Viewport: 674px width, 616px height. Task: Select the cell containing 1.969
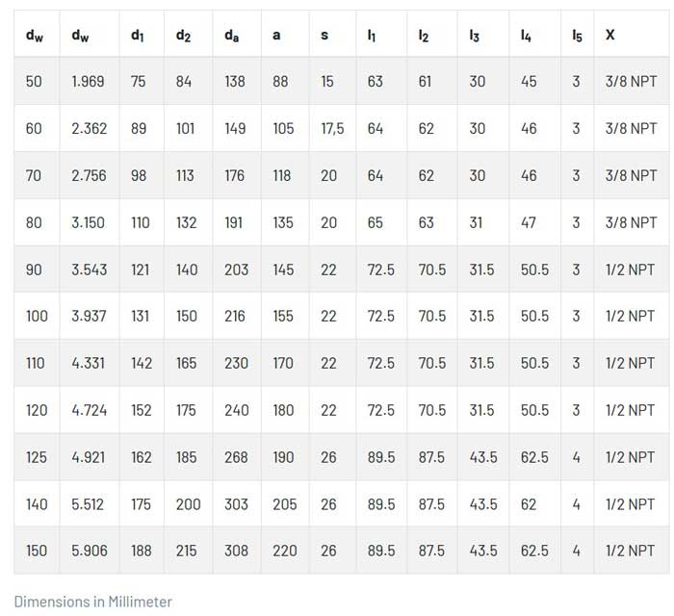point(90,82)
